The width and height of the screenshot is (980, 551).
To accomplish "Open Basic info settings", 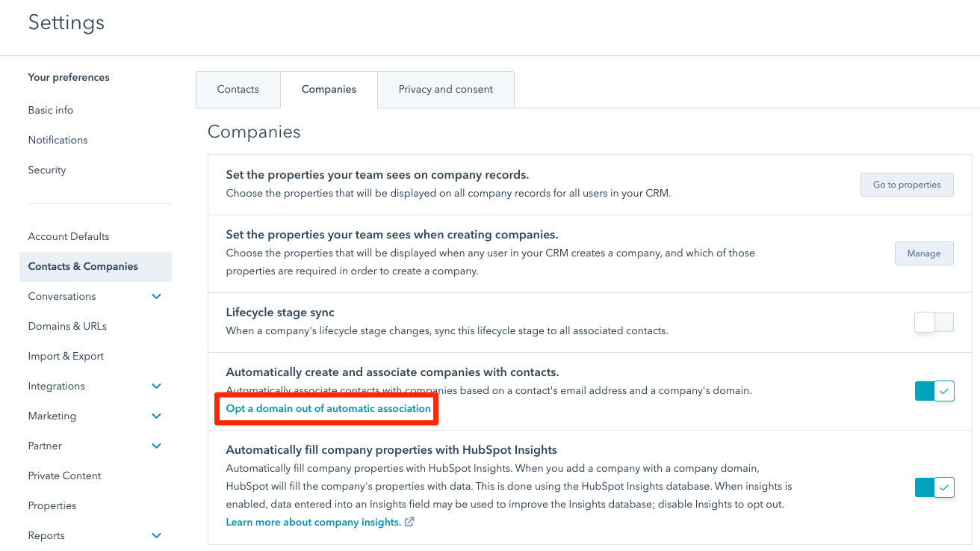I will tap(50, 110).
